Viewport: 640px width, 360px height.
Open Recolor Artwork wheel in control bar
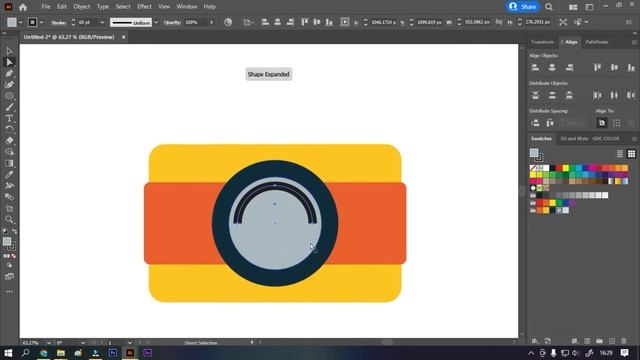[x=228, y=22]
